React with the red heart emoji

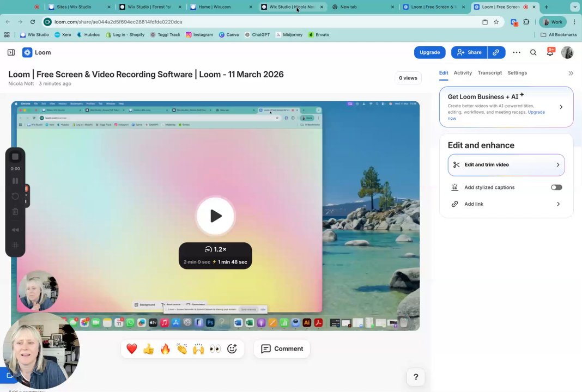coord(132,348)
